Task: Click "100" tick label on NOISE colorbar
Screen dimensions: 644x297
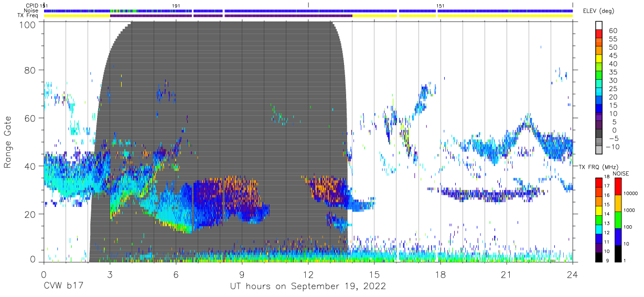Action: 629,227
